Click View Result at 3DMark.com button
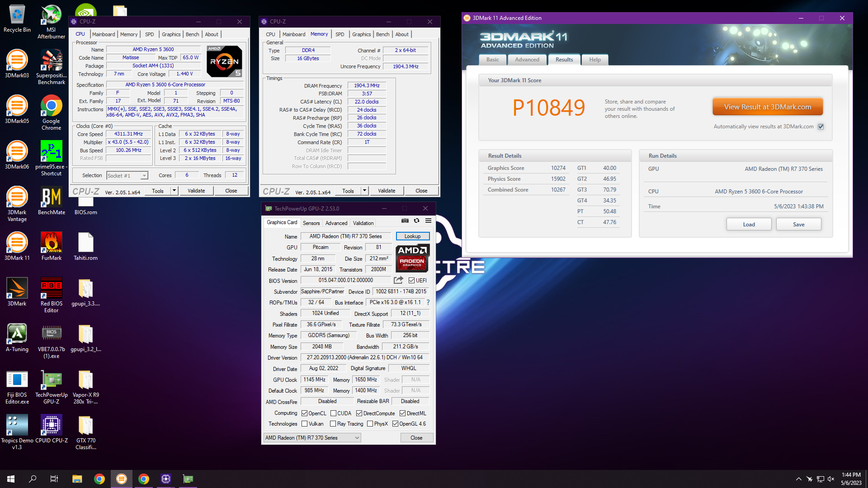The width and height of the screenshot is (868, 488). pos(767,107)
